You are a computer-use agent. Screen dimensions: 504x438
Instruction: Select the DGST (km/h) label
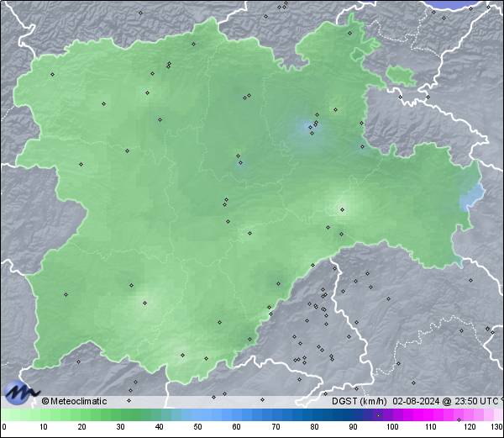[359, 401]
